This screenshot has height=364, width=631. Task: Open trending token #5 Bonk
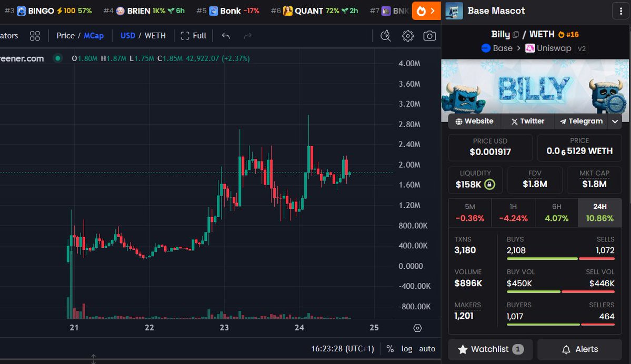228,11
